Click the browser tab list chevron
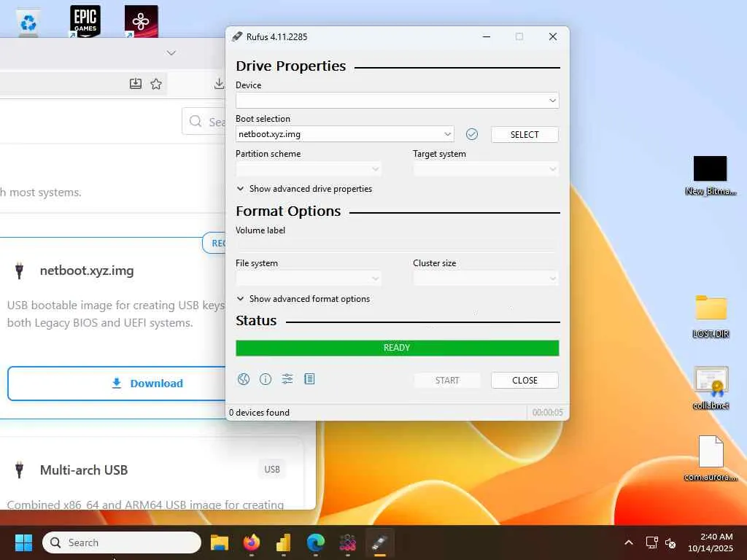This screenshot has width=747, height=560. (171, 52)
